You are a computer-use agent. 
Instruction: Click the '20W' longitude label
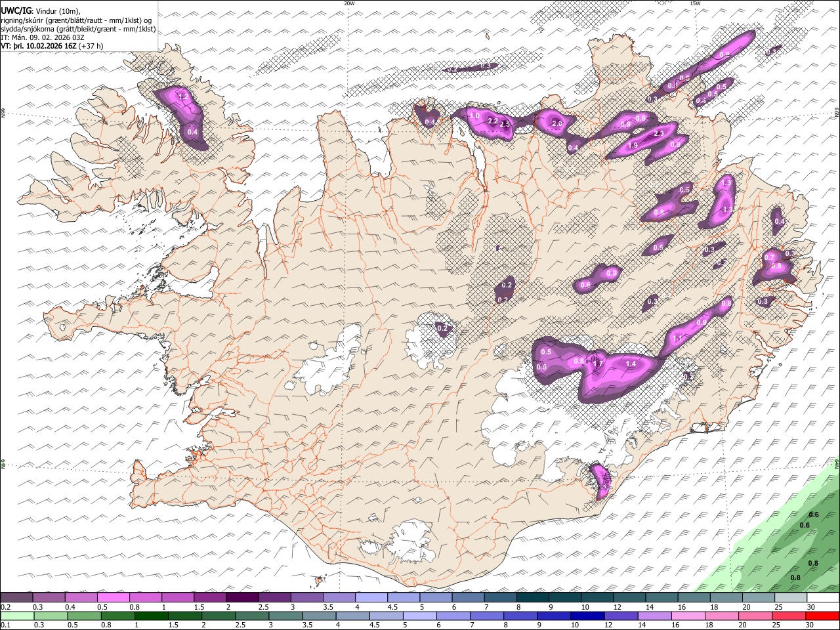pos(349,3)
